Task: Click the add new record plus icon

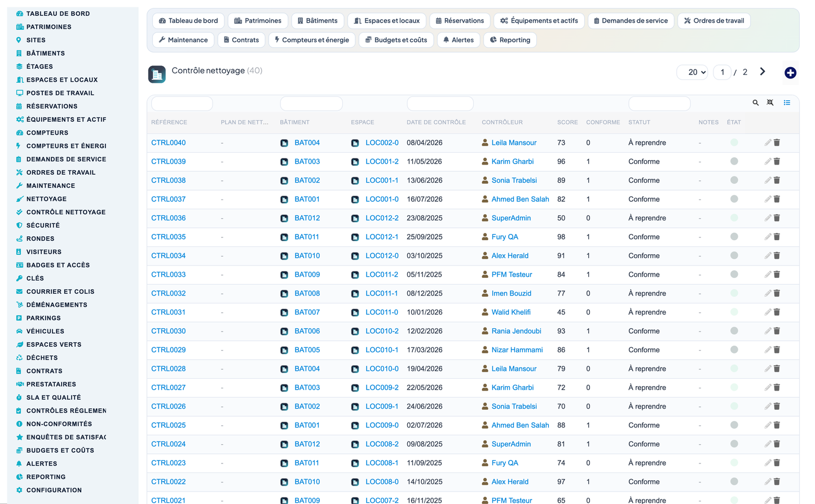Action: pos(790,73)
